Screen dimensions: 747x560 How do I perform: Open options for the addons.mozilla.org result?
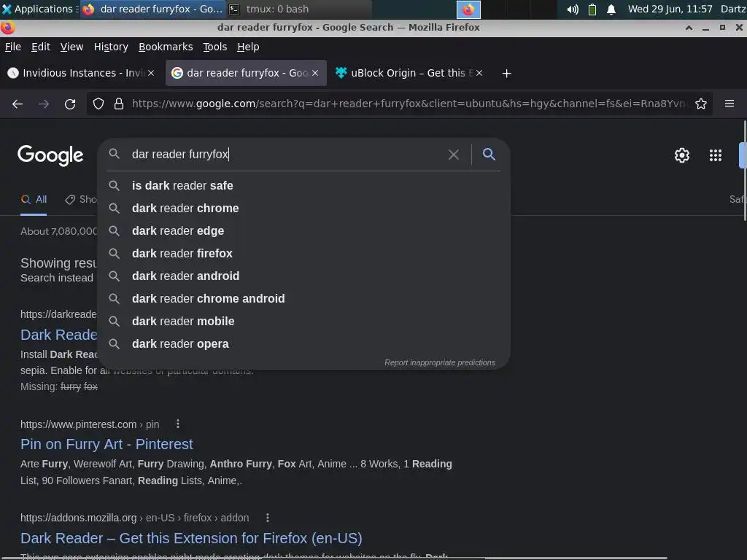click(268, 518)
